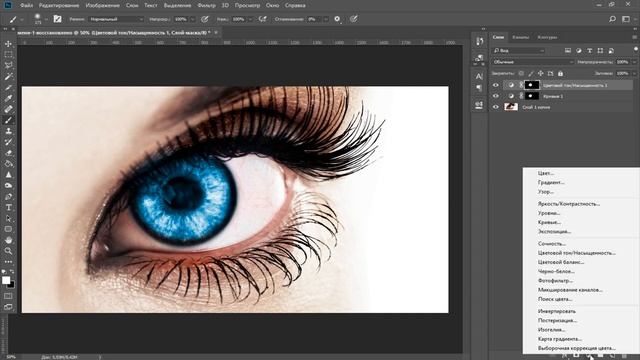The width and height of the screenshot is (640, 360).
Task: Click the search icon in options bar
Action: pyautogui.click(x=612, y=19)
